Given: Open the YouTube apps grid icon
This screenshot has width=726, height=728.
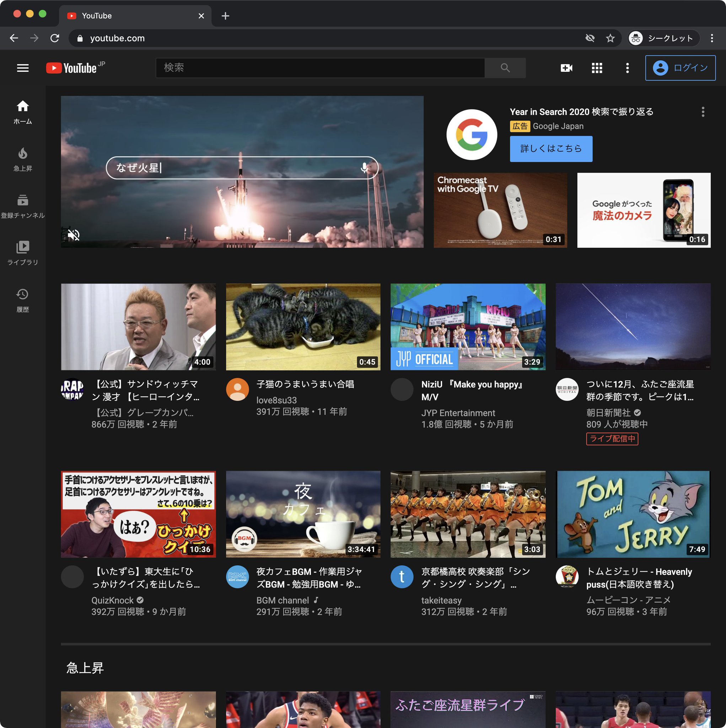Looking at the screenshot, I should click(x=597, y=68).
